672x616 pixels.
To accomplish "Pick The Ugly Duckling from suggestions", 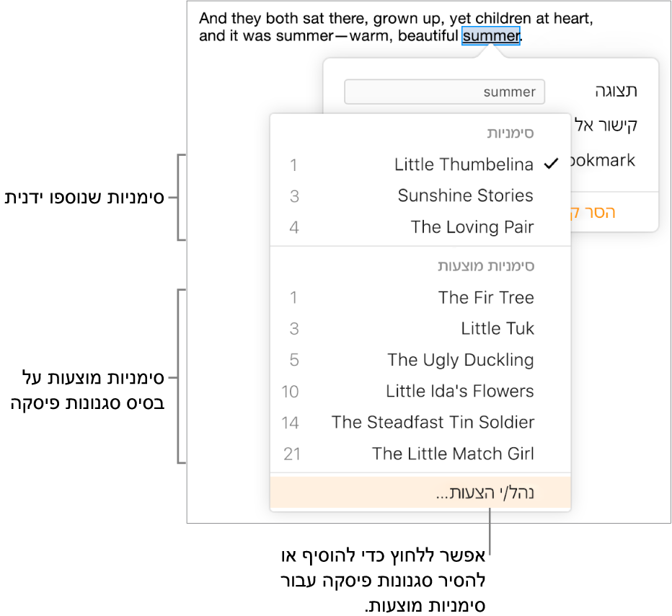I will pyautogui.click(x=460, y=360).
